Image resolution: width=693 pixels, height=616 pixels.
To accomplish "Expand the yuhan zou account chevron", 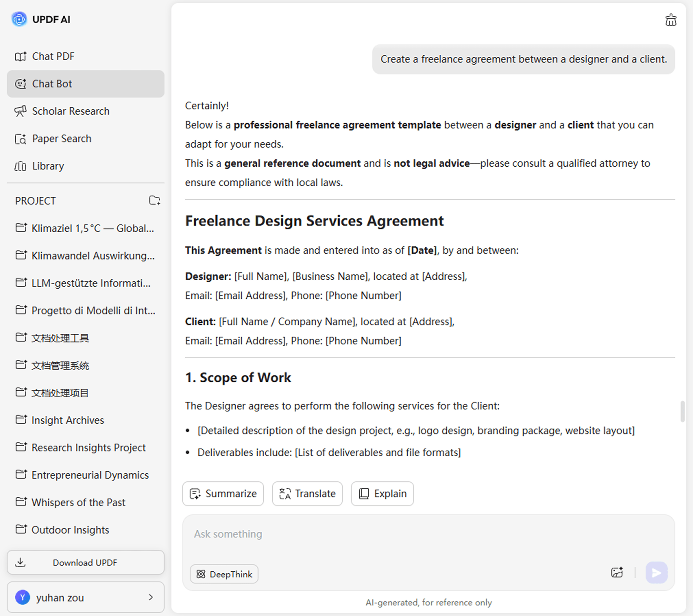I will point(151,597).
